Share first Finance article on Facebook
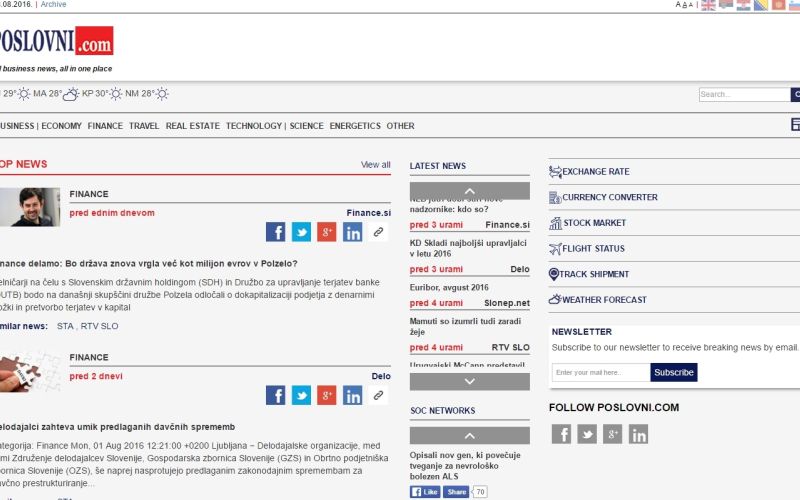 [x=275, y=232]
